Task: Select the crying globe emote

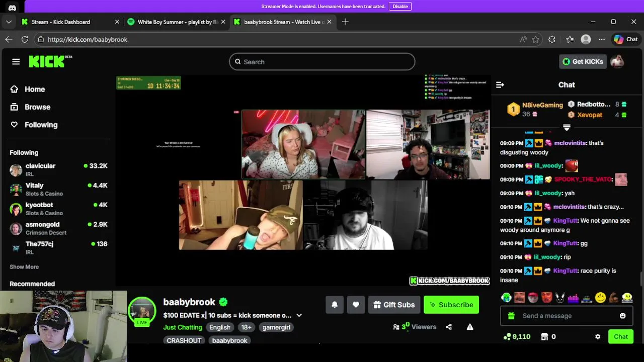Action: point(506,298)
